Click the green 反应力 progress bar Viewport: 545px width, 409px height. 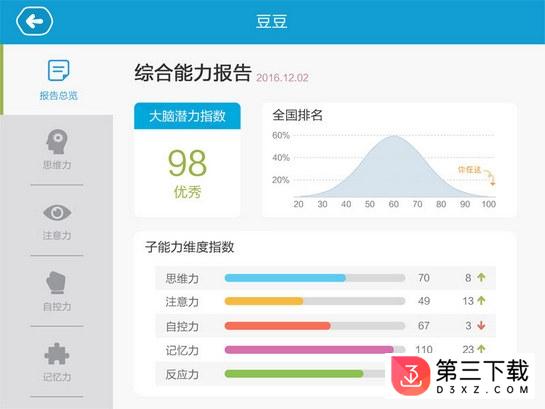294,374
